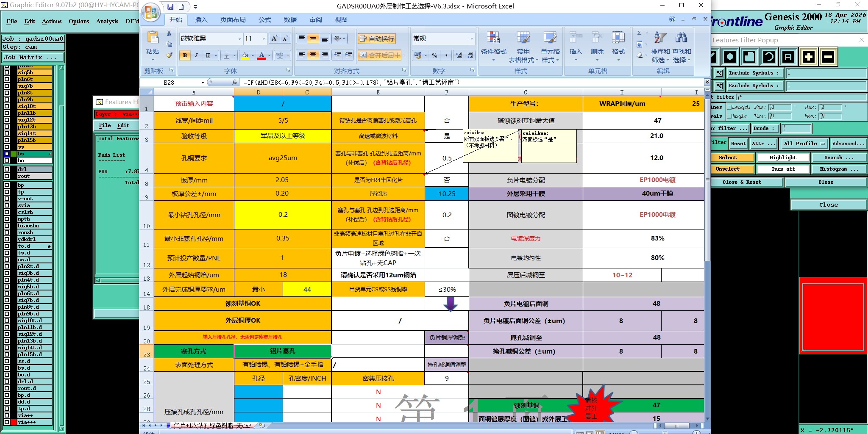Click positive polarity plus icon in Filter Popup

808,57
